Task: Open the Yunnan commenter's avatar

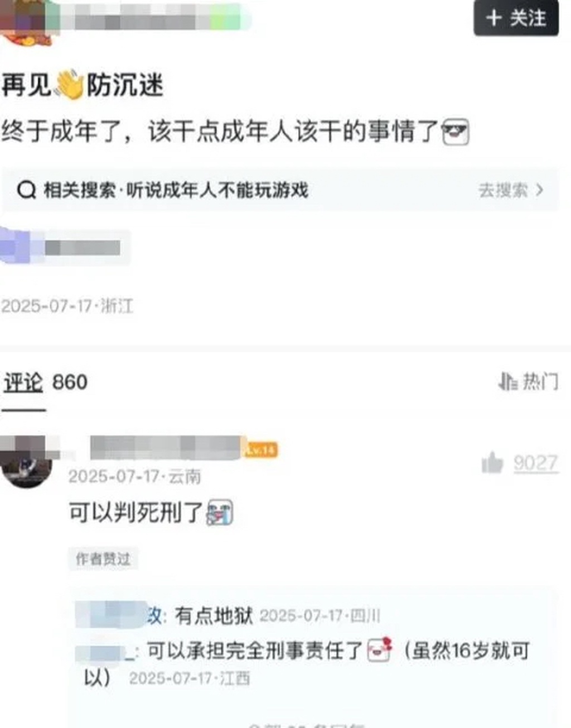Action: (x=27, y=462)
